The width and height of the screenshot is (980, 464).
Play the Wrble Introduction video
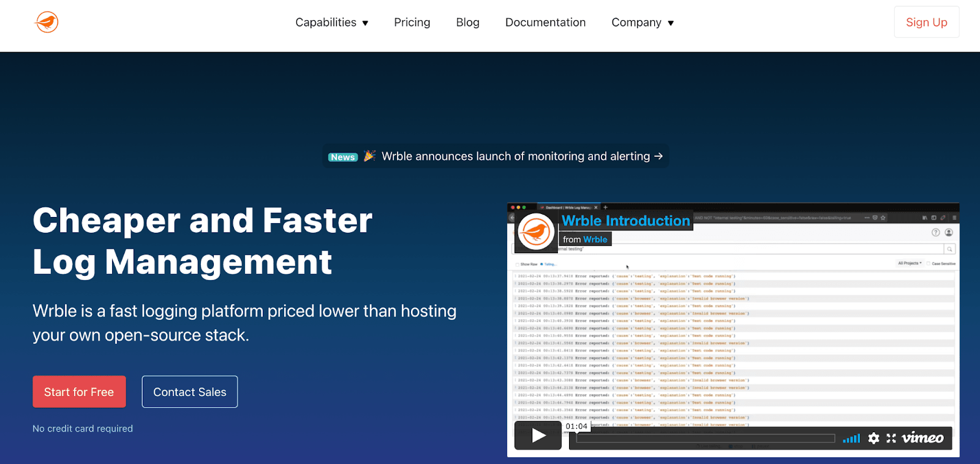click(538, 435)
